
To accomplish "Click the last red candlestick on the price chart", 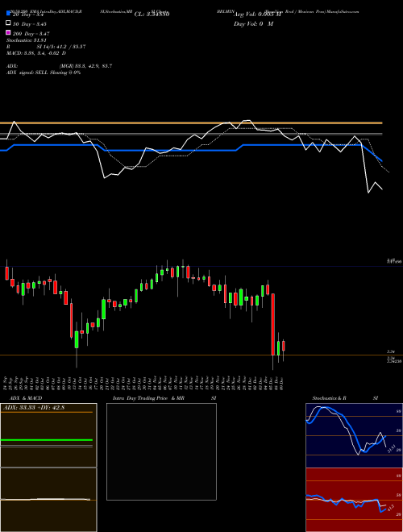I will [x=284, y=346].
